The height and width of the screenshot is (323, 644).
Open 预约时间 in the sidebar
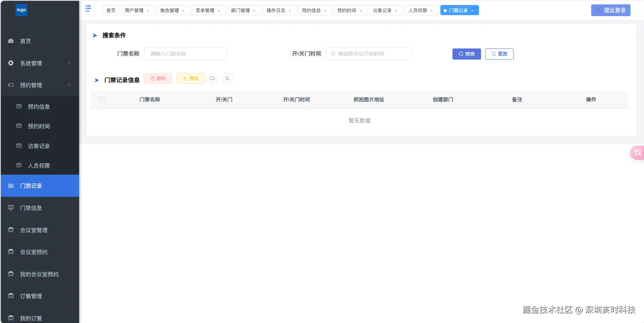(40, 126)
